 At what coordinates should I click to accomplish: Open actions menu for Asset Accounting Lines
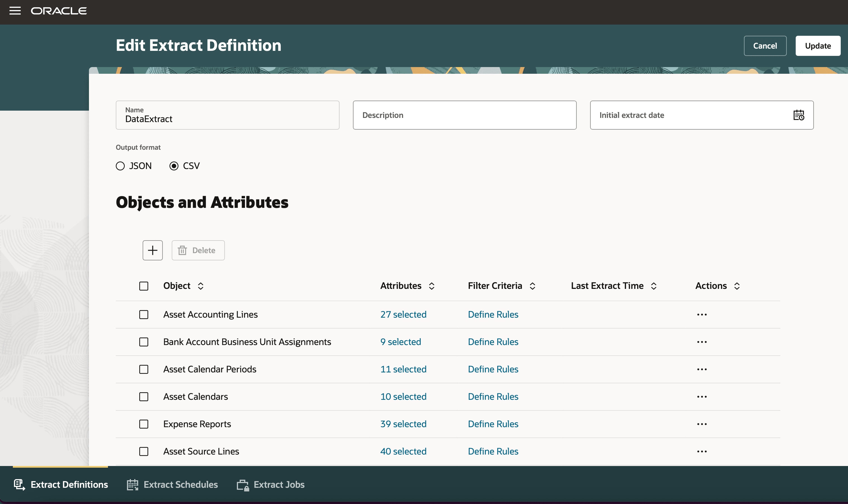click(701, 314)
